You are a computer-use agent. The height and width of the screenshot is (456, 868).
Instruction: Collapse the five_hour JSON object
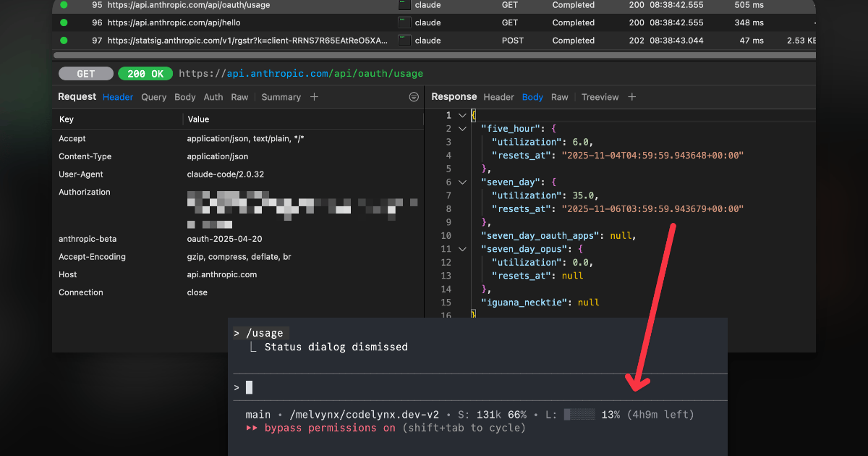[x=463, y=128]
